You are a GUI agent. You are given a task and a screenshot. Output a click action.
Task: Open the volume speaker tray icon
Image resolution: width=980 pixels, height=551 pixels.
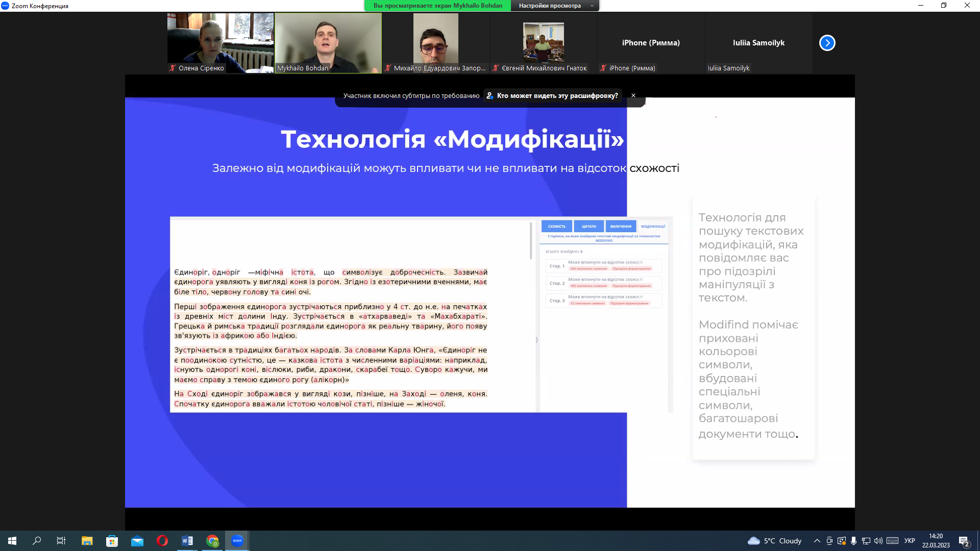(878, 541)
